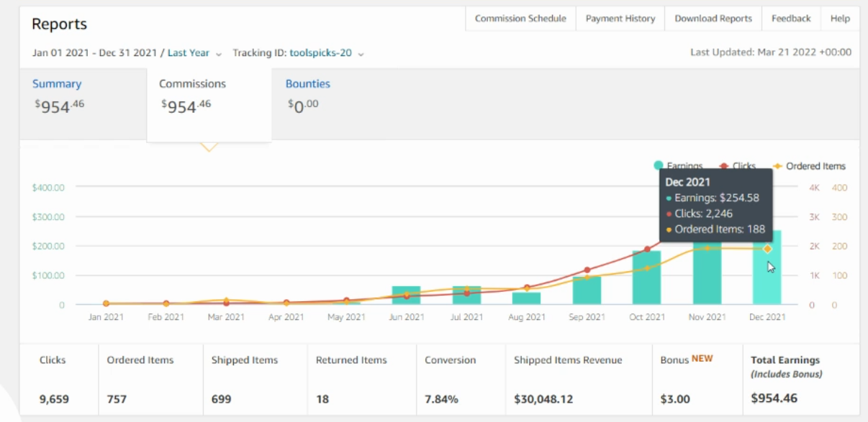Click the Jun 2021 x-axis label
Screen dimensions: 868x422
click(407, 317)
